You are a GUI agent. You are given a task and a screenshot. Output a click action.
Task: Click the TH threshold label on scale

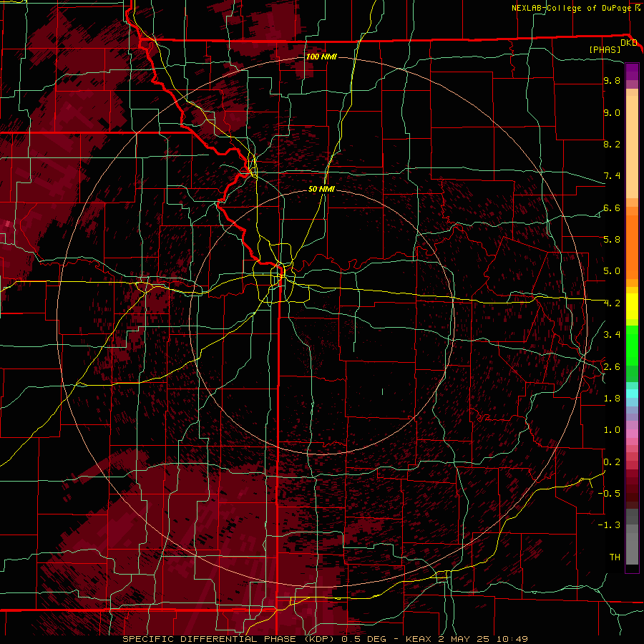click(615, 557)
